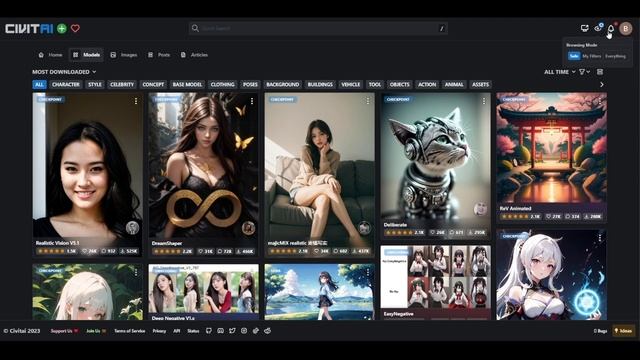Open the Discord footer icon
Viewport: 640px width, 360px height.
click(220, 331)
